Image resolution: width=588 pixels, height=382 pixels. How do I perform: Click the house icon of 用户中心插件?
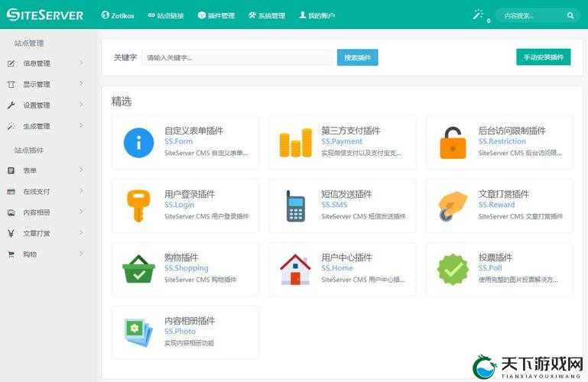point(295,269)
